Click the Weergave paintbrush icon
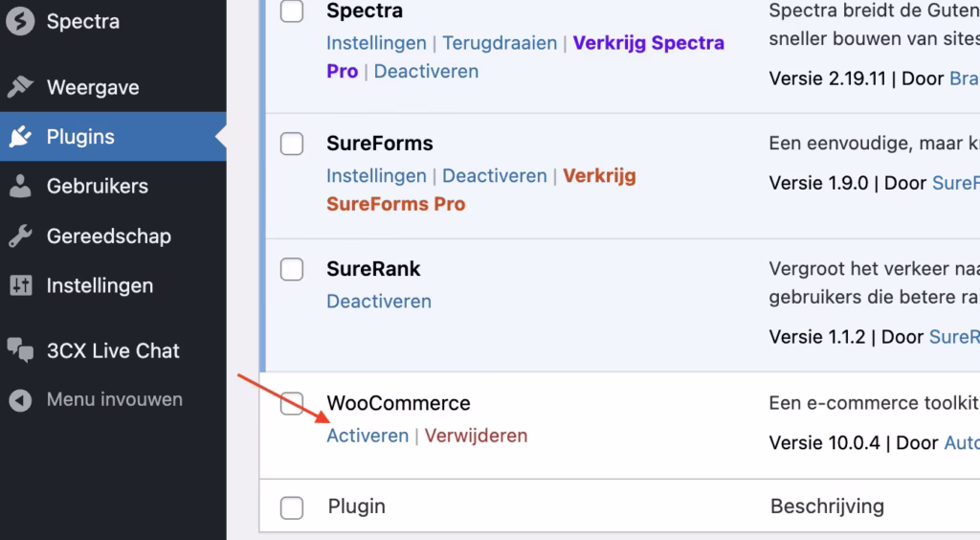The width and height of the screenshot is (980, 540). 20,87
